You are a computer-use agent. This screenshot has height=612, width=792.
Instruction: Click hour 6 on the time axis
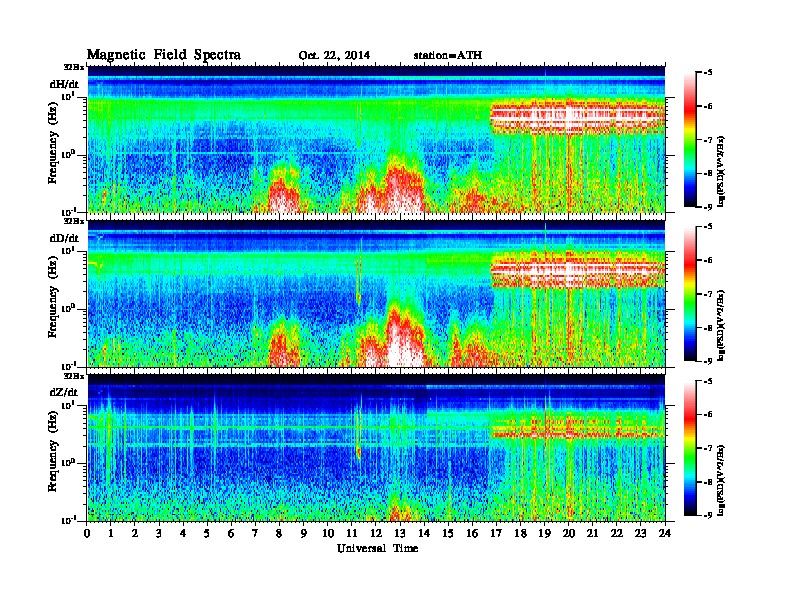pyautogui.click(x=231, y=533)
